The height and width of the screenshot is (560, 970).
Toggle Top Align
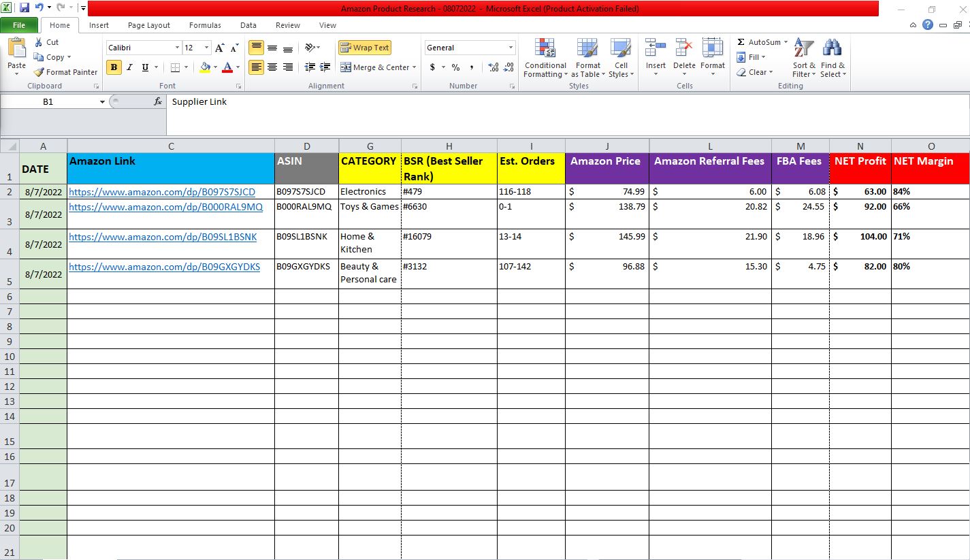click(x=256, y=48)
